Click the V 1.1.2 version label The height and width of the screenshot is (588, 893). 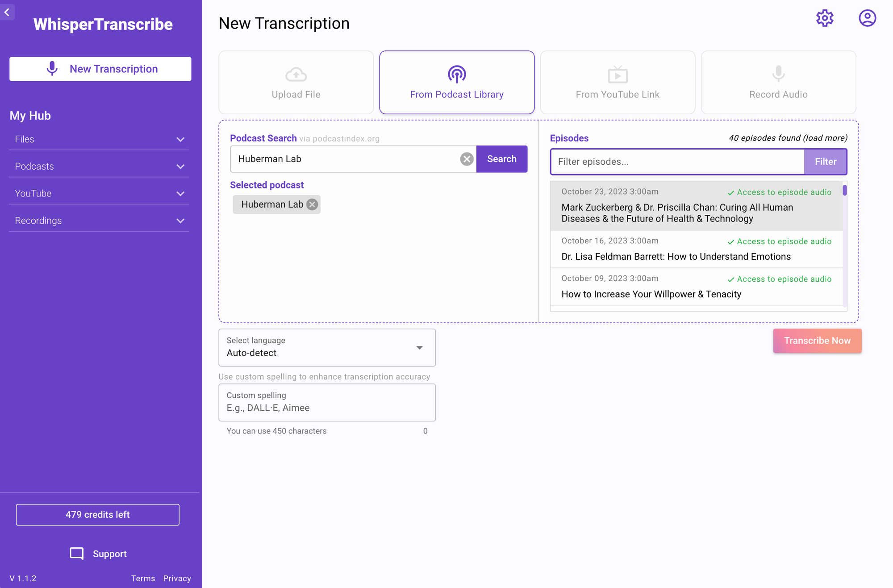pos(23,578)
